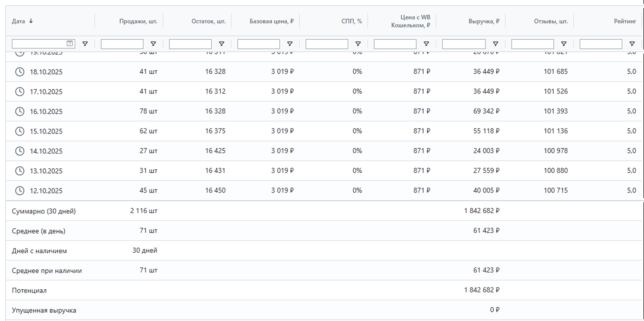Open the calendar picker in date filter
The image size is (644, 321).
pyautogui.click(x=70, y=43)
